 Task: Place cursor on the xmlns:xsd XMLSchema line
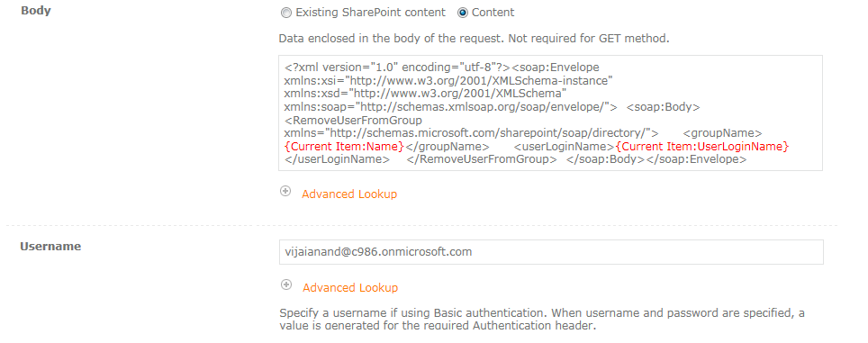pos(425,94)
